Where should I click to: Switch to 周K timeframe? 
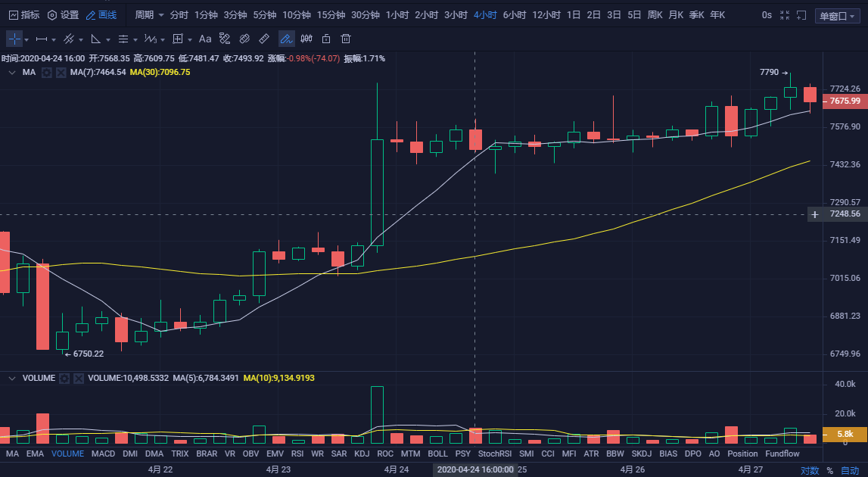coord(655,15)
